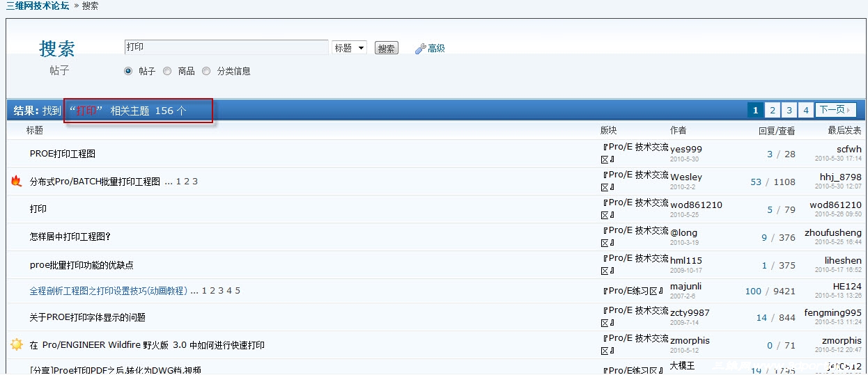
Task: Open the thread titled 打印
Action: 38,209
